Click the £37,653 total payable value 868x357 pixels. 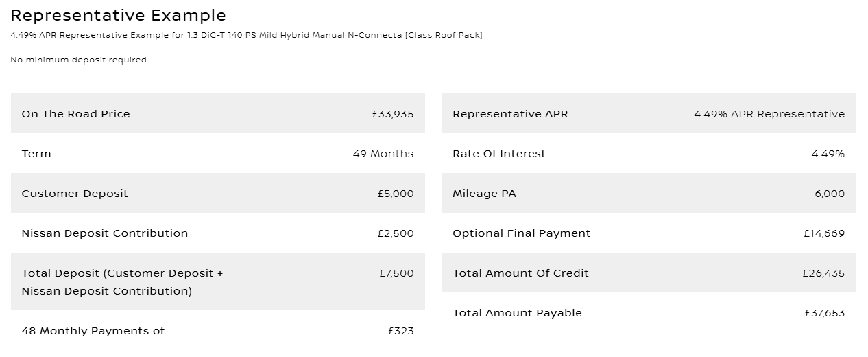[x=824, y=313]
